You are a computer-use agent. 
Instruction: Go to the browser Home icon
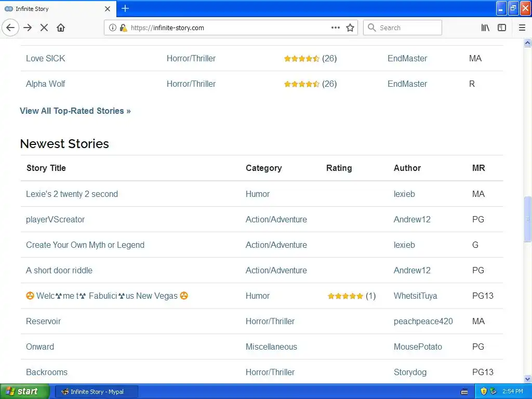[61, 28]
